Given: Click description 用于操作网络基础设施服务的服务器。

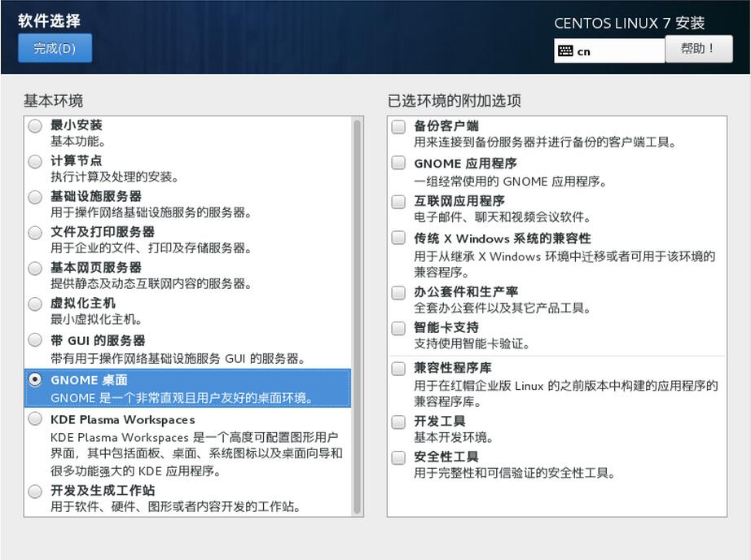Looking at the screenshot, I should point(151,212).
